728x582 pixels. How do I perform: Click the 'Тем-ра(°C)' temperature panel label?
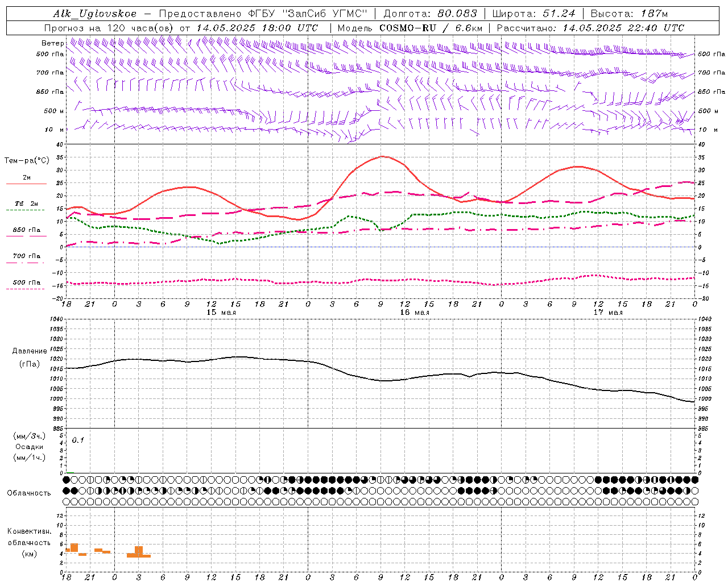point(27,161)
